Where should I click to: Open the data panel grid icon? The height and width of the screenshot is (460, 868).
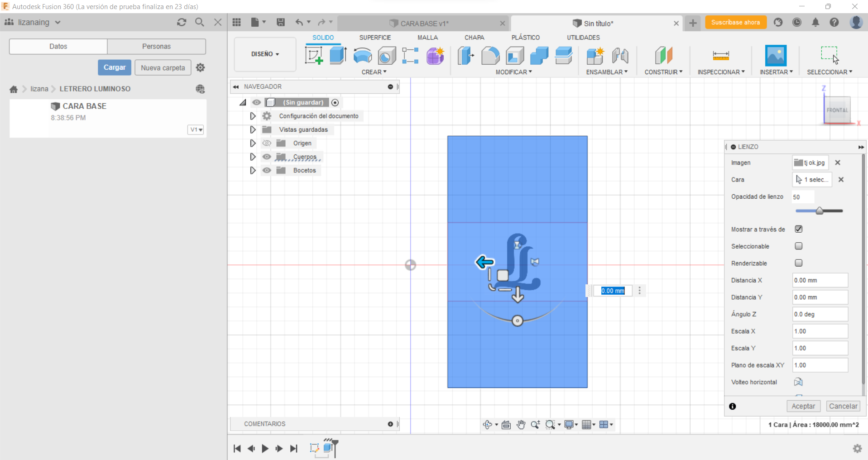[237, 22]
